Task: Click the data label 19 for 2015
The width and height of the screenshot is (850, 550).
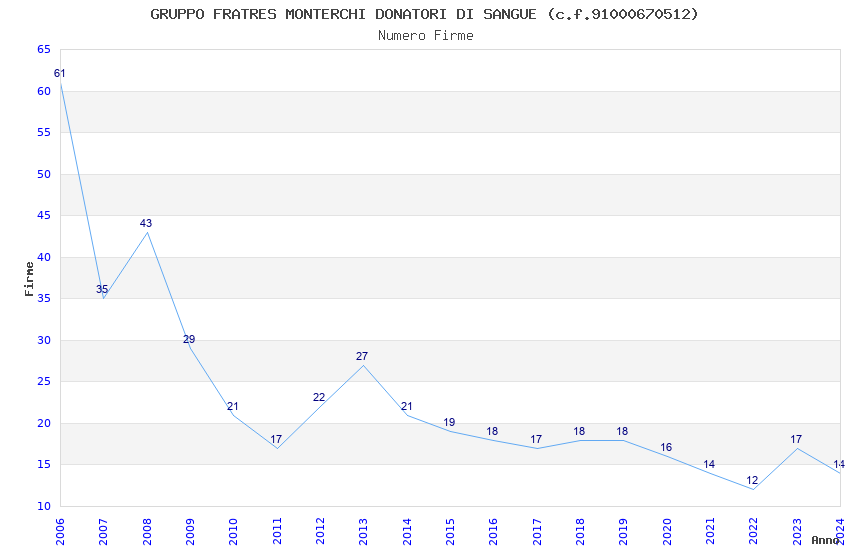Action: click(x=449, y=423)
